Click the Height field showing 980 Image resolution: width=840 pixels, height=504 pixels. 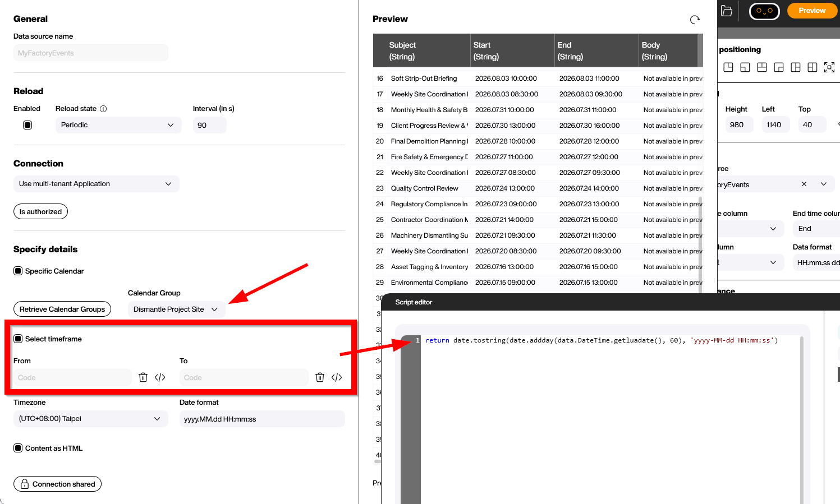pyautogui.click(x=740, y=124)
